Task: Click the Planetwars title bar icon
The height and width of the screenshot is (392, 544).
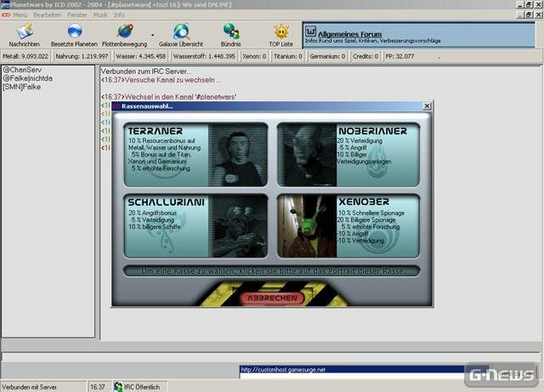Action: click(5, 4)
